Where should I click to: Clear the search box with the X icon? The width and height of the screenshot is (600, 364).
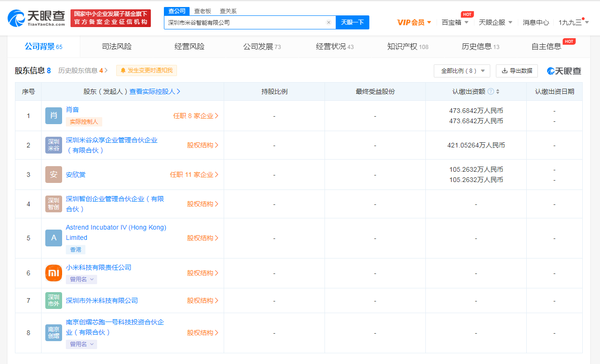pyautogui.click(x=328, y=22)
